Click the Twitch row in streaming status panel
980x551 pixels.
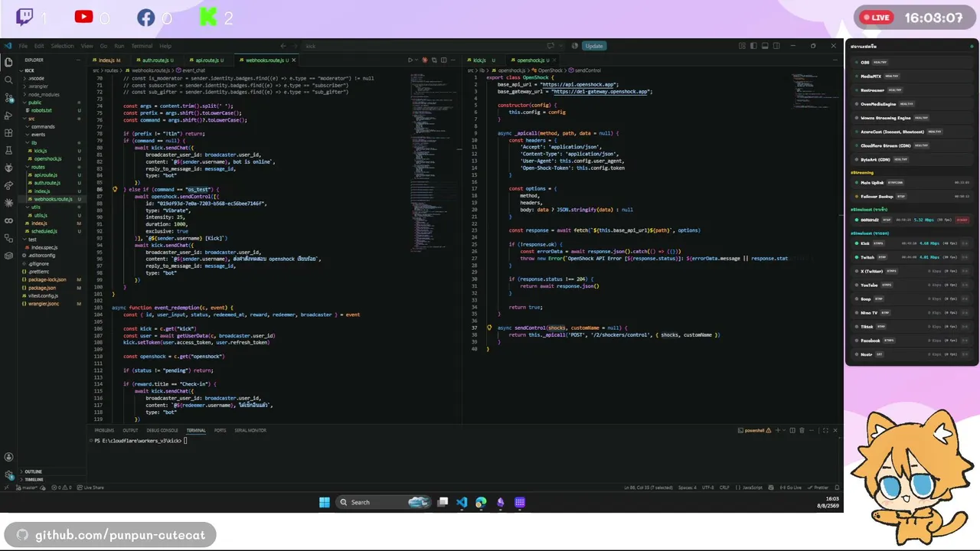[911, 257]
